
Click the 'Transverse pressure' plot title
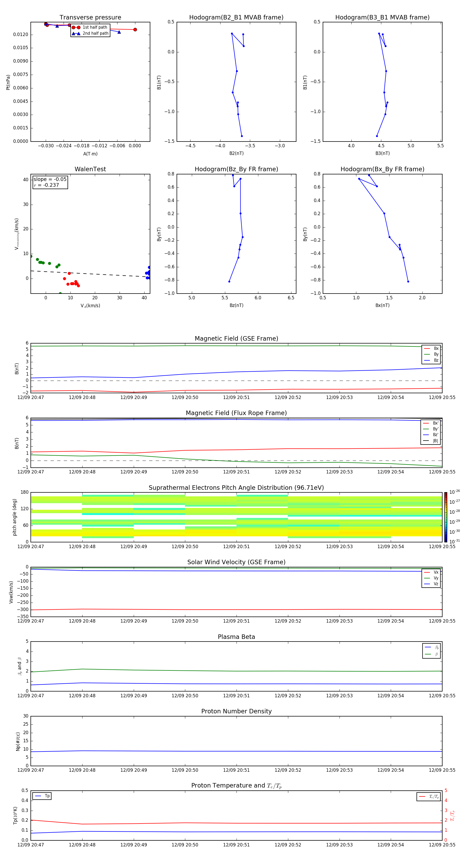click(90, 18)
